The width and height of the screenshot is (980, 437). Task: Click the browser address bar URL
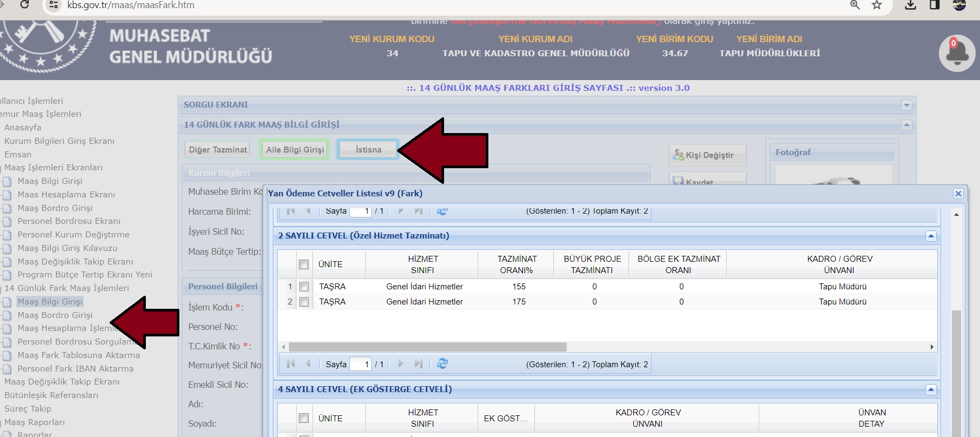(131, 5)
